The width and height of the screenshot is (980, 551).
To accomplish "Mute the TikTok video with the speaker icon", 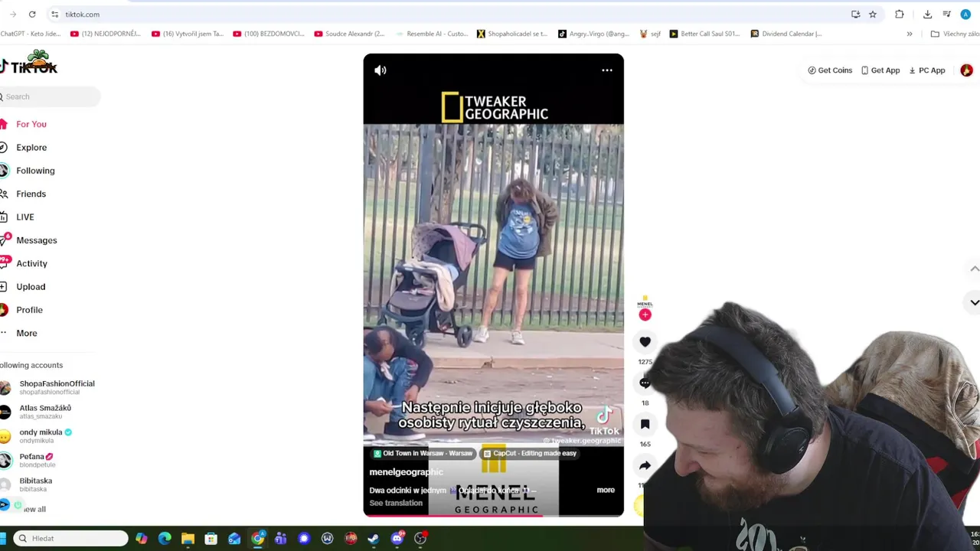I will (x=381, y=70).
